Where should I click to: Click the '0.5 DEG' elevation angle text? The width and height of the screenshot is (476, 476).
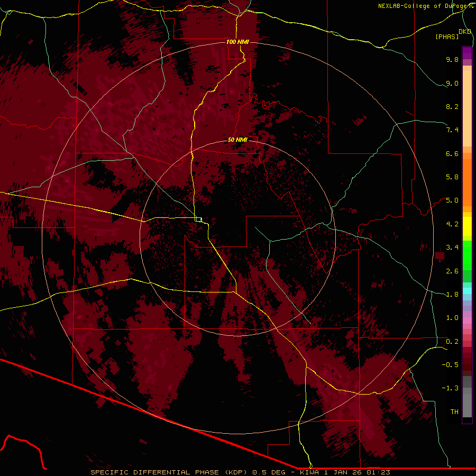(x=270, y=472)
